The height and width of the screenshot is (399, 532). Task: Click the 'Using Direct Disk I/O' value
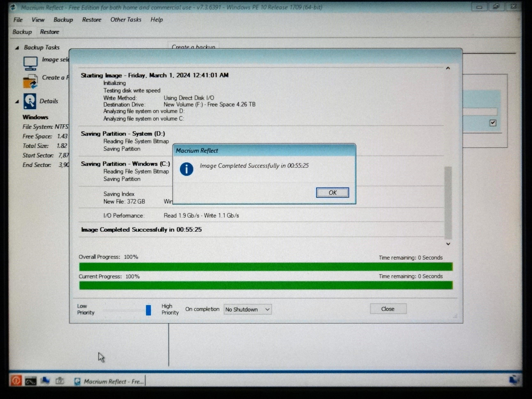click(189, 98)
